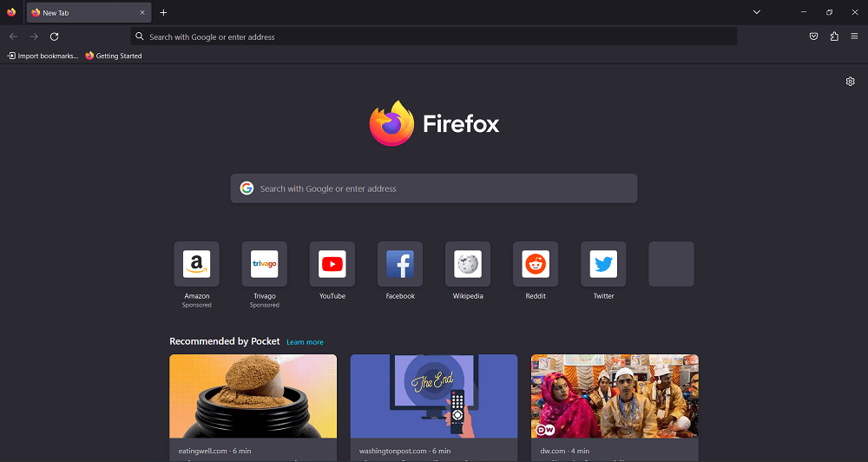The width and height of the screenshot is (868, 462).
Task: Click the empty shortcut tile after Twitter
Action: (x=671, y=264)
